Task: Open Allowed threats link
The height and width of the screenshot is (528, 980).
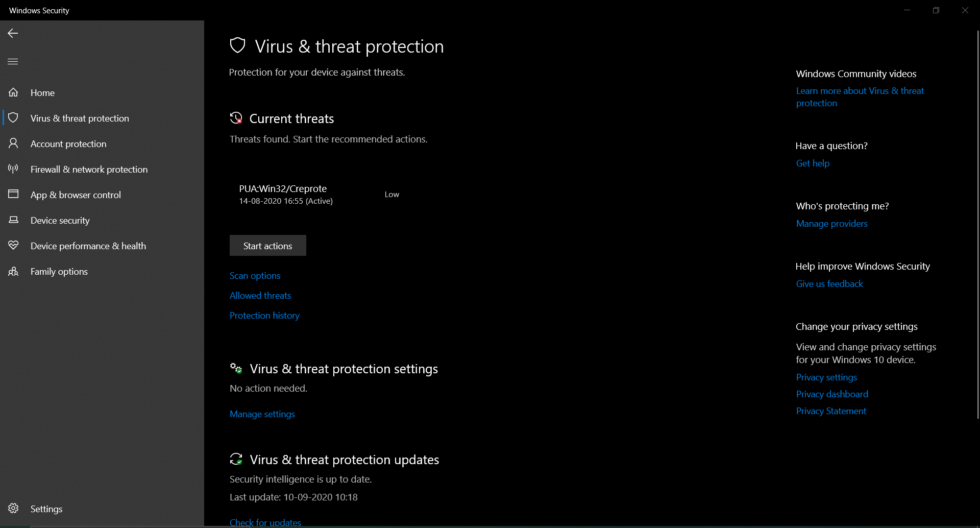Action: (x=260, y=296)
